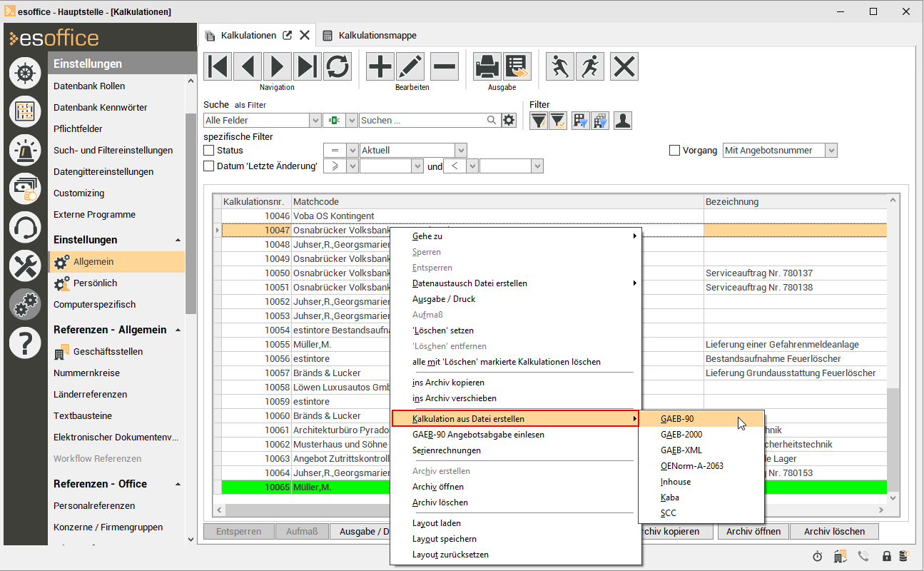Open the Mit Angebotsnummer dropdown

click(831, 151)
